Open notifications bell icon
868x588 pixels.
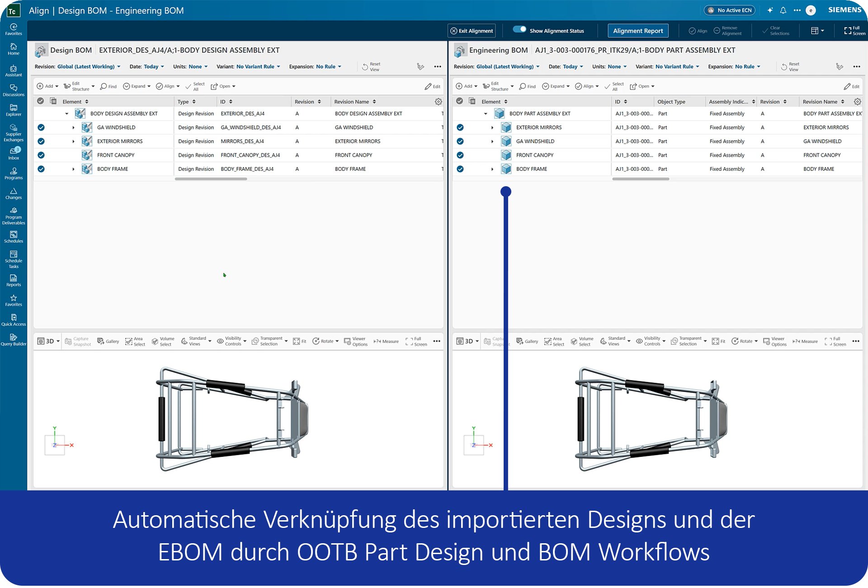click(x=783, y=10)
